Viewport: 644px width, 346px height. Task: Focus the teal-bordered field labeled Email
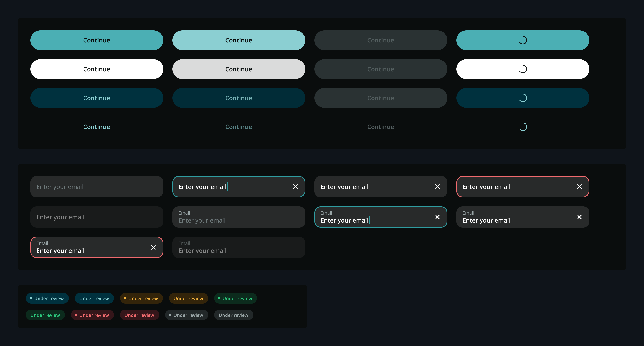pos(381,217)
